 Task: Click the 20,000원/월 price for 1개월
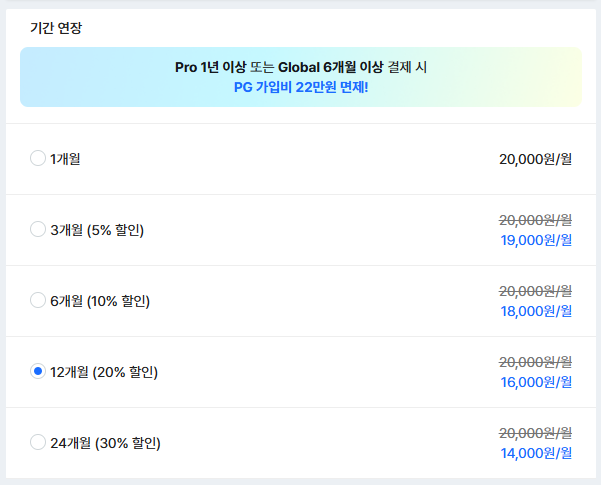535,158
